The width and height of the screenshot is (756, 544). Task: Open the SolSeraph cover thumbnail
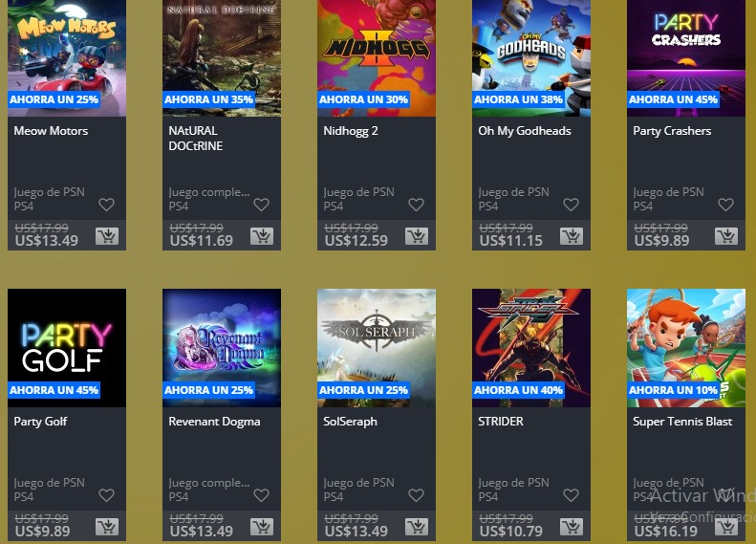point(377,348)
